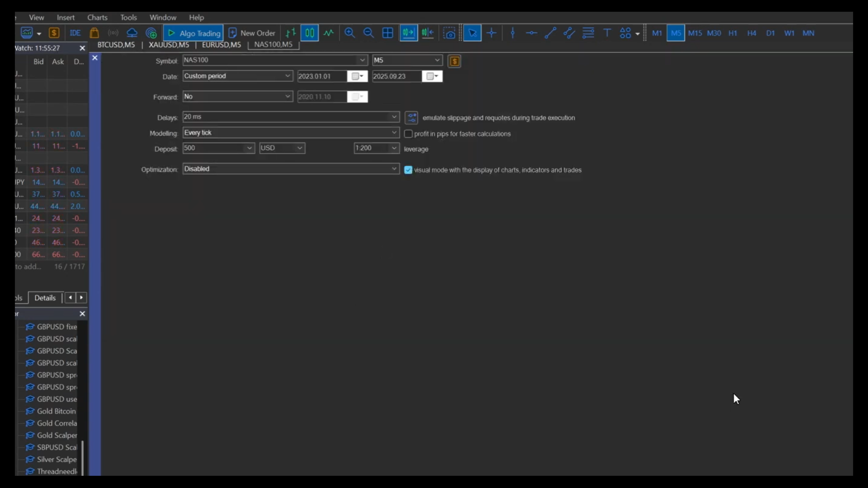Image resolution: width=868 pixels, height=488 pixels.
Task: Select the H1 timeframe
Action: (733, 33)
